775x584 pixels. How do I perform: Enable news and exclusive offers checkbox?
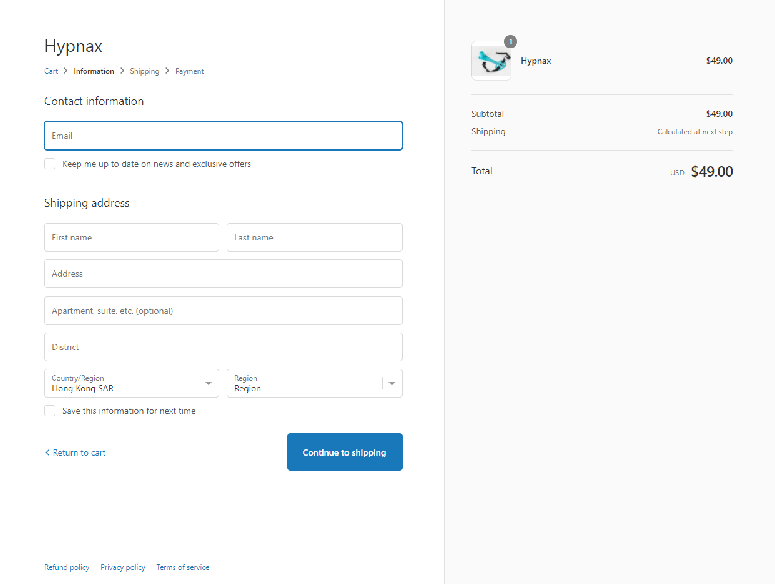(x=49, y=164)
